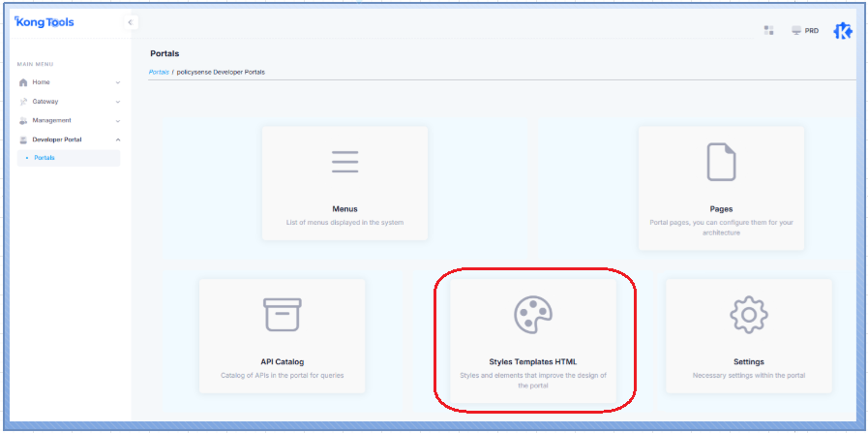868x433 pixels.
Task: Click the Pages document icon
Action: pos(721,162)
